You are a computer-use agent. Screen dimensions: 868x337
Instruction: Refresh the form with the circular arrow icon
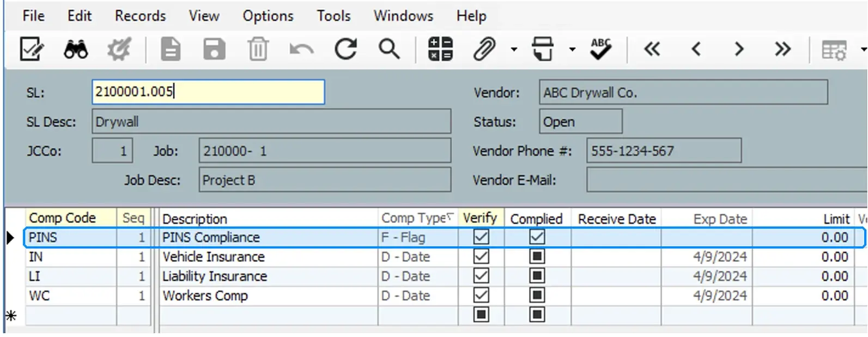click(x=345, y=50)
